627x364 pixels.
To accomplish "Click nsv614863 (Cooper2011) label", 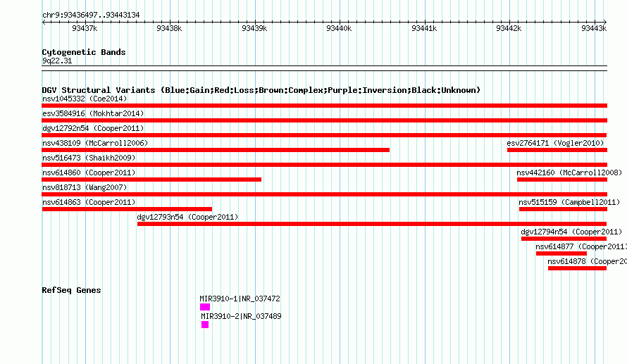I will coord(89,202).
